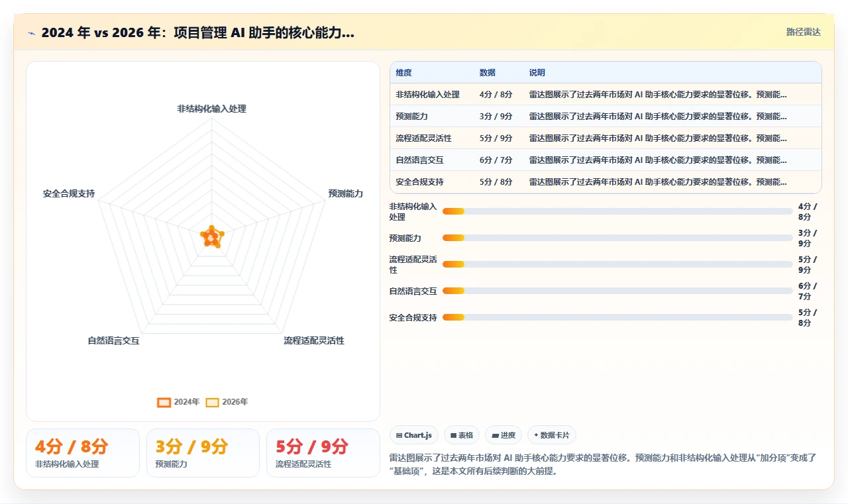This screenshot has height=504, width=848.
Task: Click the 预测能力 progress bar
Action: pyautogui.click(x=617, y=238)
